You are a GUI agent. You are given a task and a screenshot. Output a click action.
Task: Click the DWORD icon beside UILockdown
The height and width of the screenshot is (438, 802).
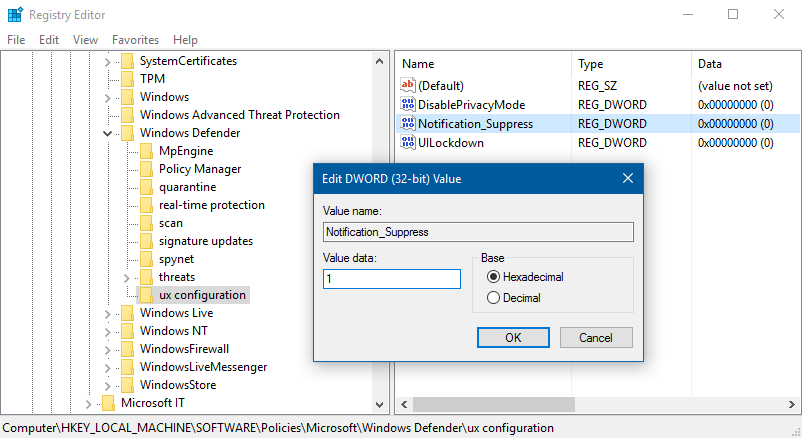point(407,143)
